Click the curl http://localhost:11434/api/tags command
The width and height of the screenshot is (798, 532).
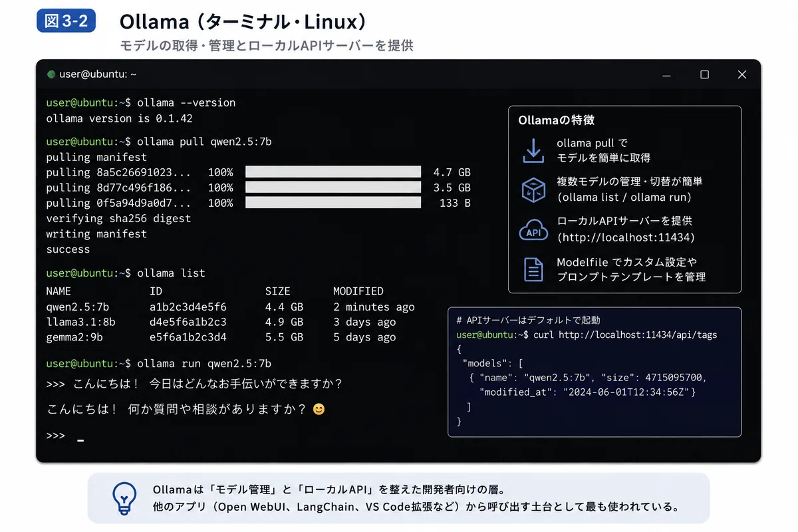tap(625, 334)
